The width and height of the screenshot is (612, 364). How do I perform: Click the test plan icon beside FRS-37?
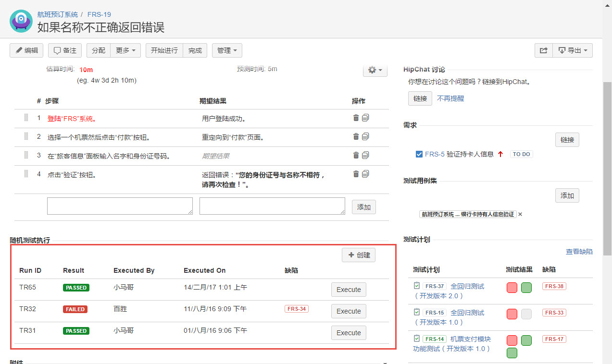pyautogui.click(x=417, y=286)
